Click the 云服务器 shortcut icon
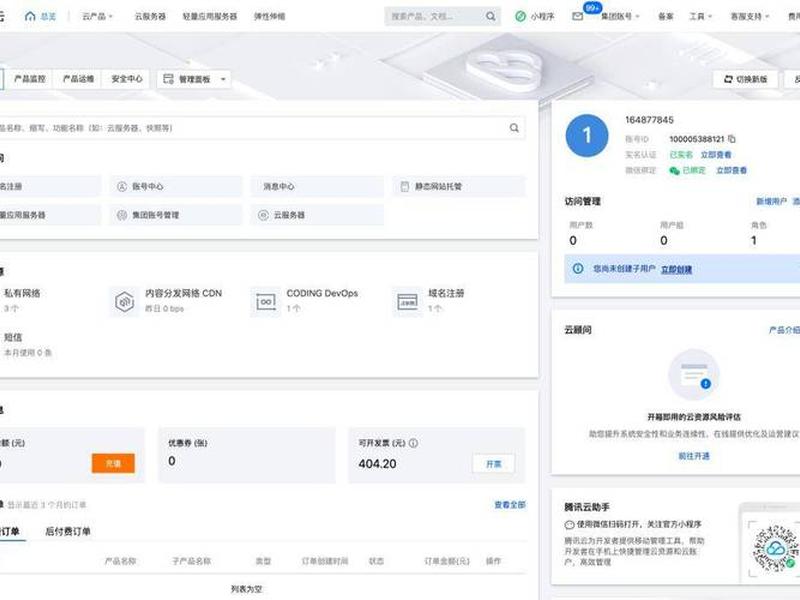The height and width of the screenshot is (600, 800). tap(263, 215)
